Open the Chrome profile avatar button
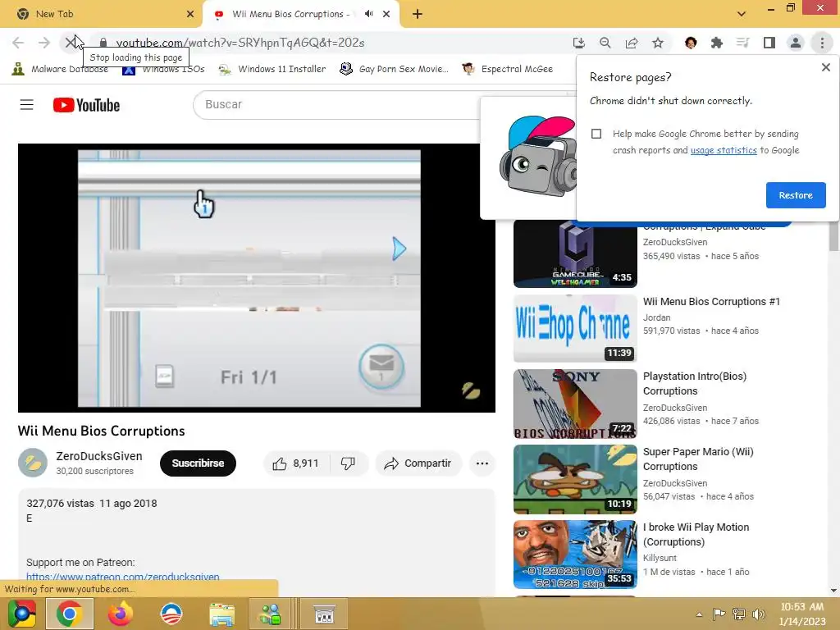This screenshot has height=630, width=840. click(x=796, y=43)
